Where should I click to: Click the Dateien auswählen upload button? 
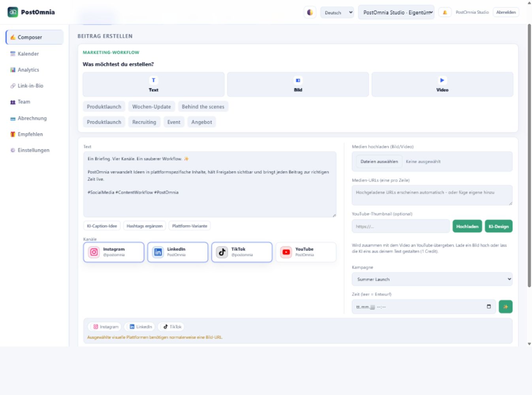pos(379,162)
